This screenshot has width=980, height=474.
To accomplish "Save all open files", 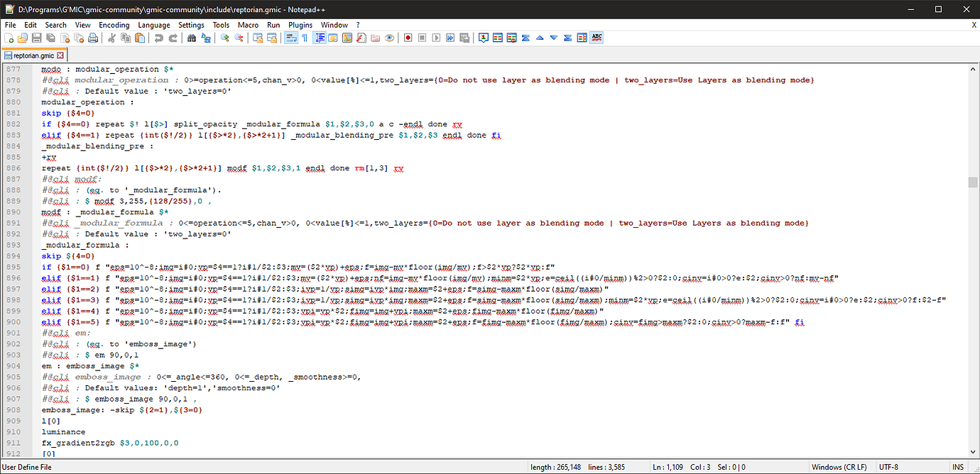I will click(x=50, y=38).
